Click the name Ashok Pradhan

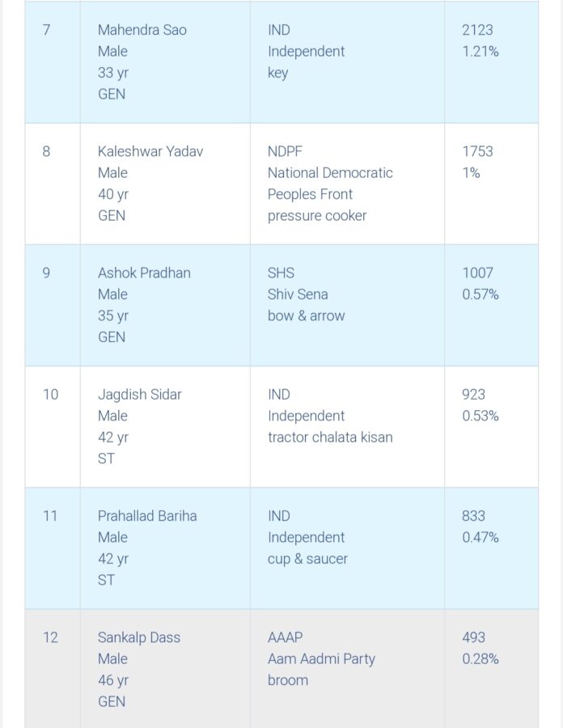click(144, 273)
